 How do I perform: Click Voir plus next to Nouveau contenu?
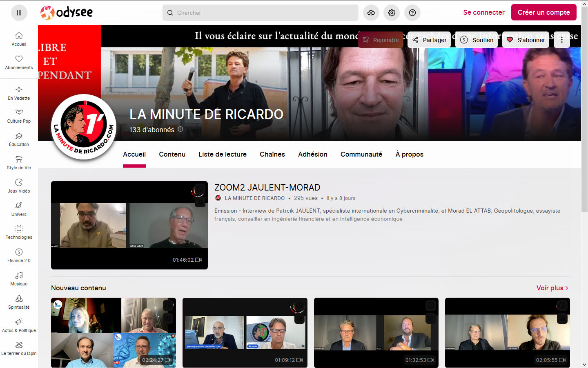tap(552, 288)
